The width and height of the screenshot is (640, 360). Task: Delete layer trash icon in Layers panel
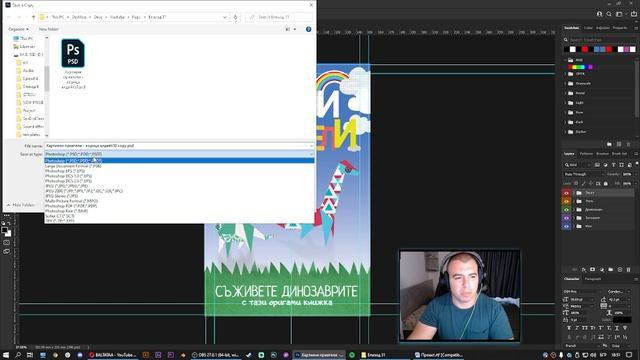(629, 270)
